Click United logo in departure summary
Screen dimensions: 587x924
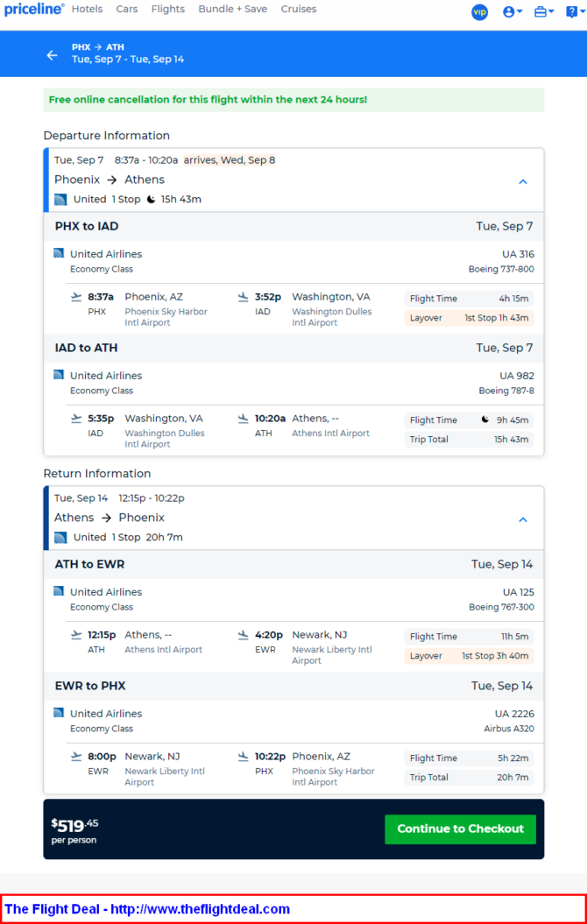60,199
